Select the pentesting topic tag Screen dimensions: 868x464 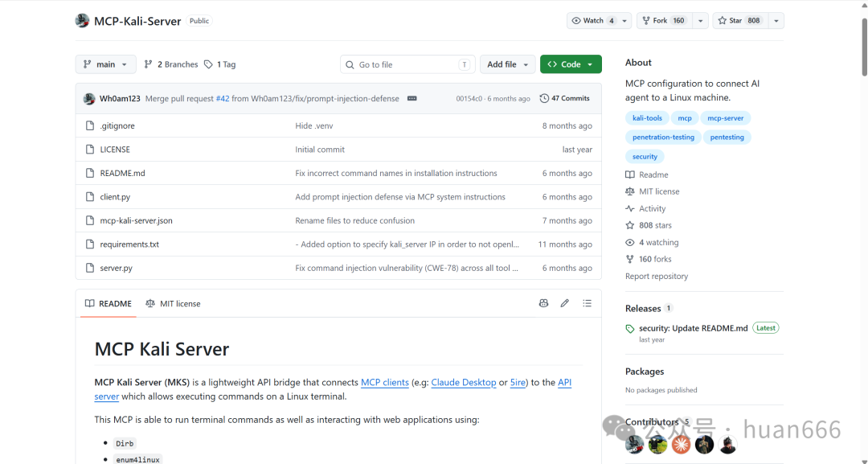[727, 138]
